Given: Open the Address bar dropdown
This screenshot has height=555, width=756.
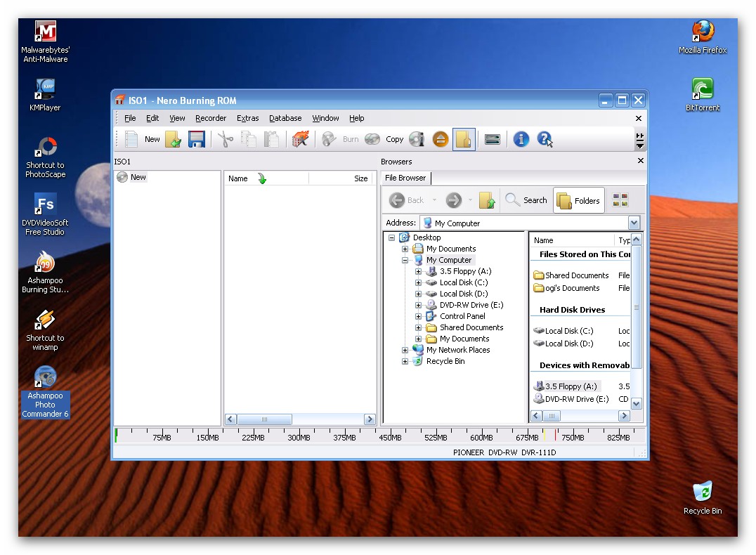Looking at the screenshot, I should [634, 223].
